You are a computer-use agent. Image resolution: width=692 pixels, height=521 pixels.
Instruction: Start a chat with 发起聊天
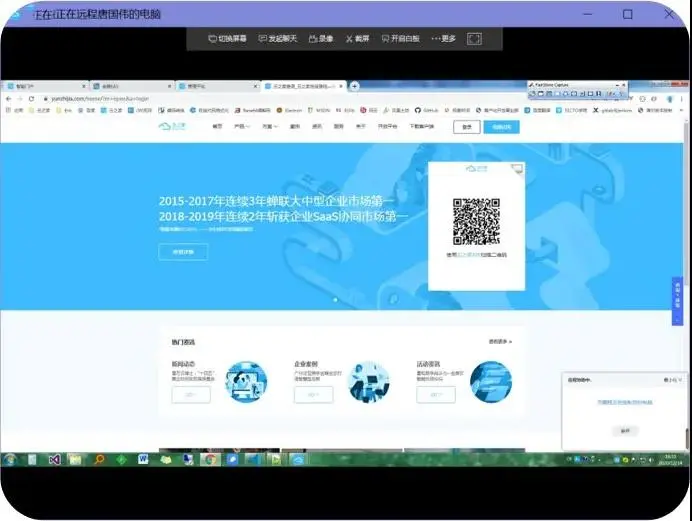click(278, 39)
